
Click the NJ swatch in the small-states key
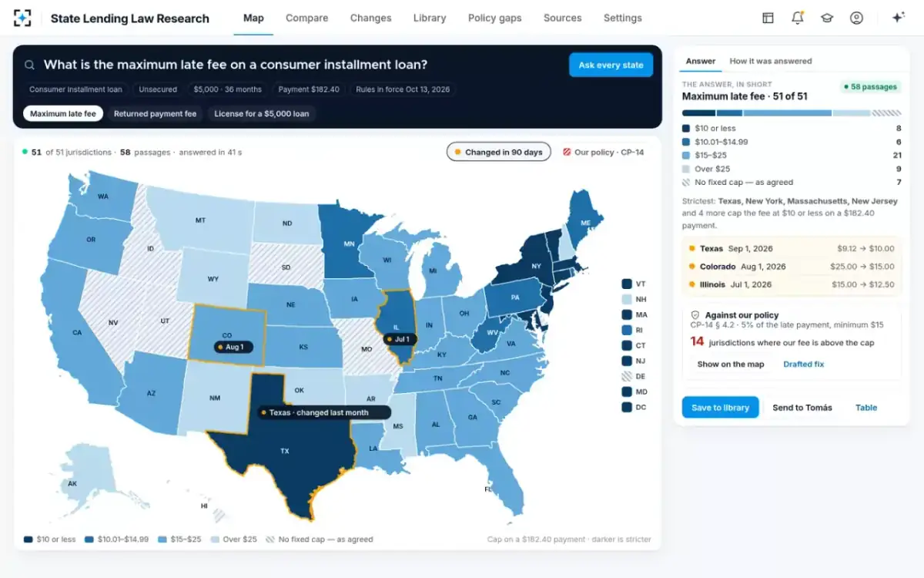[x=627, y=361]
